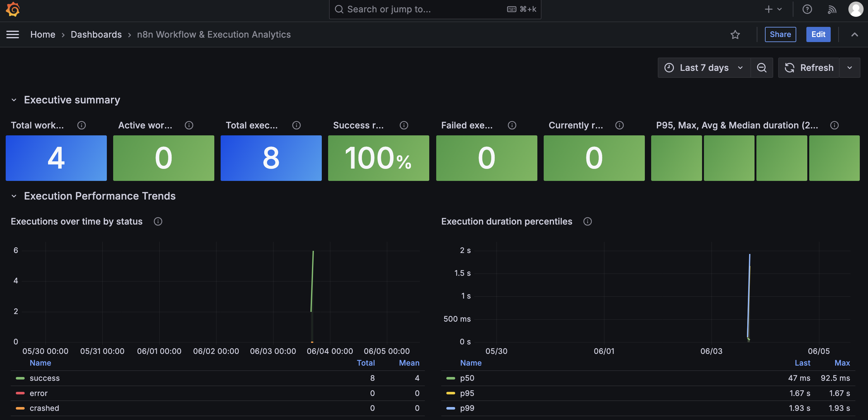Click the Success rate 100% stat
868x420 pixels.
378,158
